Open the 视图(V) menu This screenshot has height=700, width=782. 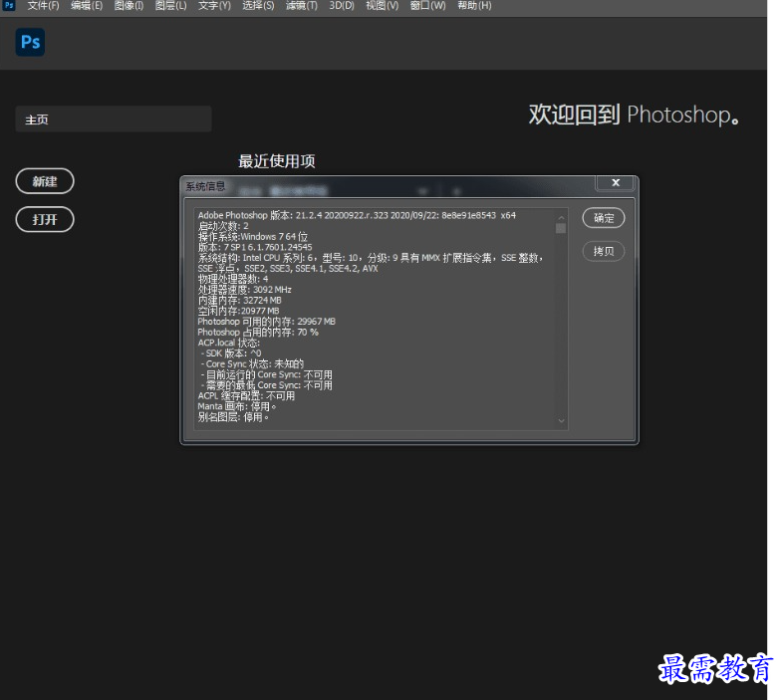tap(382, 6)
